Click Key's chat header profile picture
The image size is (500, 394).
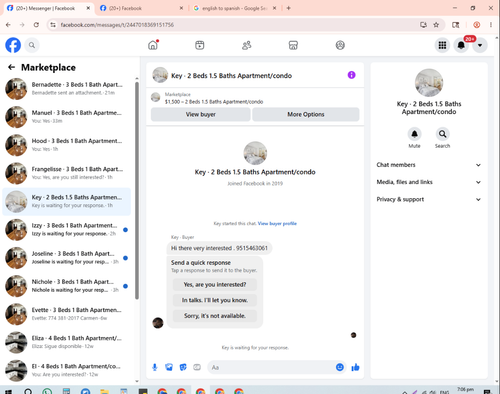click(160, 75)
